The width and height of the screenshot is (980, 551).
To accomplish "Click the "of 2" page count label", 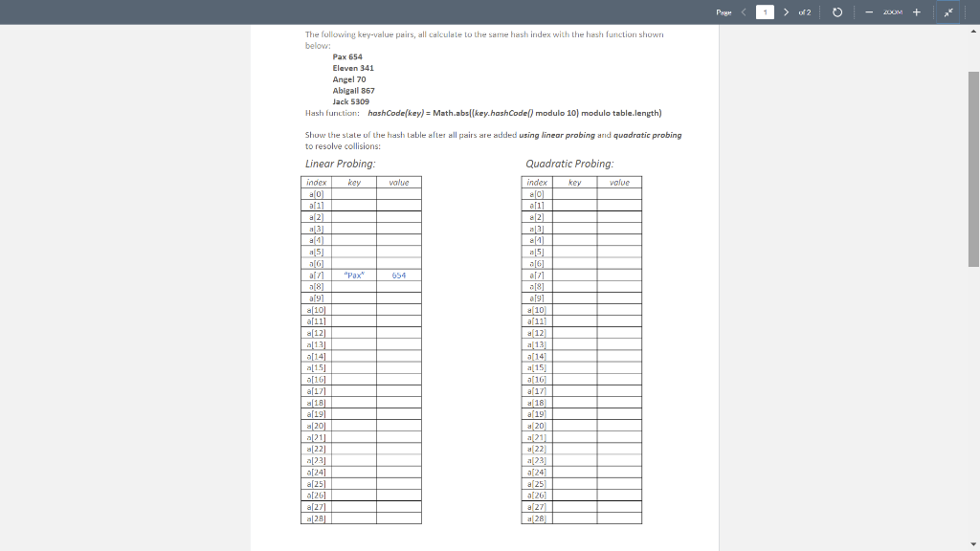I will click(805, 12).
